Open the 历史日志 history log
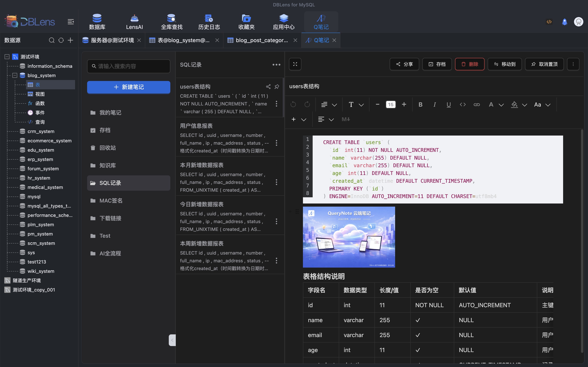 pyautogui.click(x=208, y=21)
